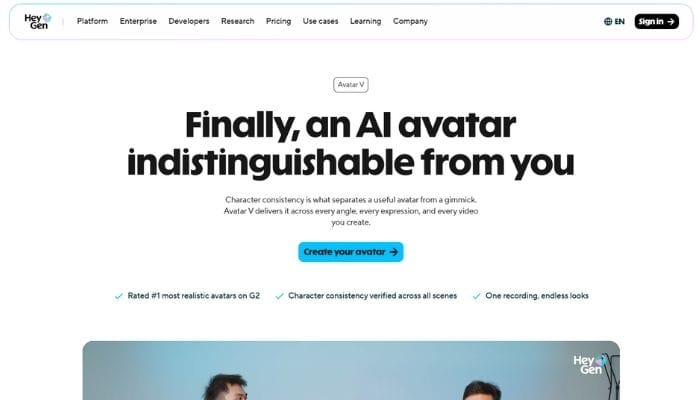Click the HeyGen logo in the header
This screenshot has height=400, width=700.
(38, 21)
